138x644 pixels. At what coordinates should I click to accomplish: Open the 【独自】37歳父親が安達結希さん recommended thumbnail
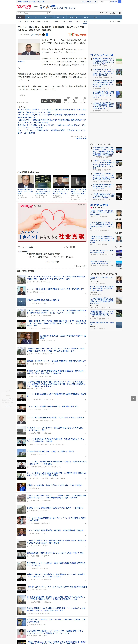[x=78, y=182]
